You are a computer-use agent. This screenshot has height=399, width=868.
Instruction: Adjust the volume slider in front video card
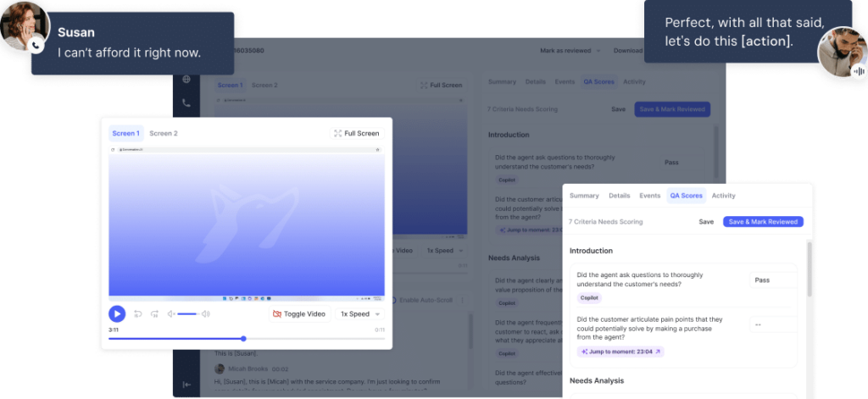coord(188,313)
